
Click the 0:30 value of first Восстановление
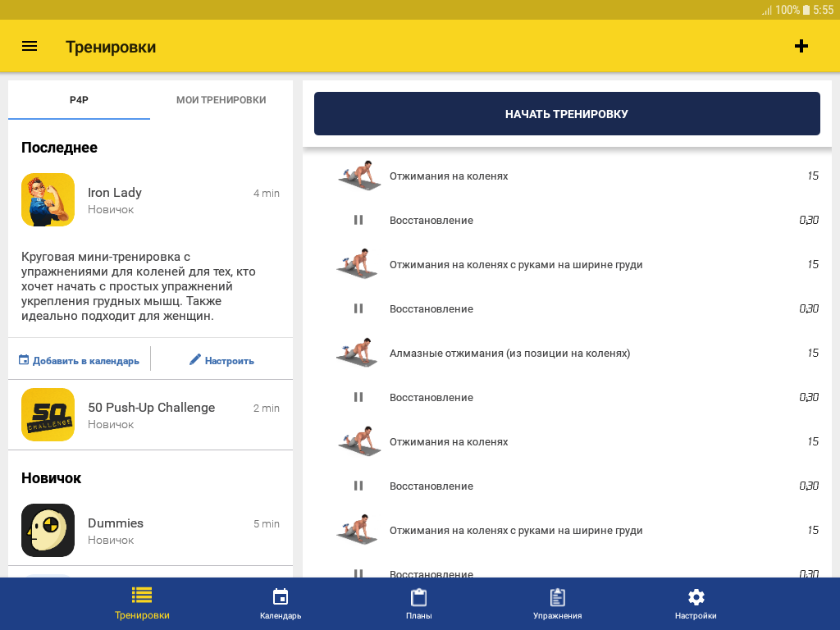[809, 220]
